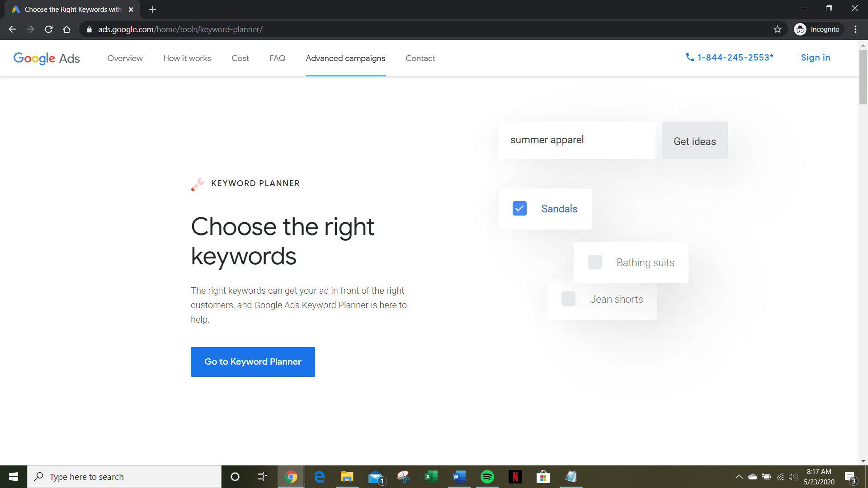Select Advanced campaigns nav item
This screenshot has height=488, width=868.
point(345,58)
